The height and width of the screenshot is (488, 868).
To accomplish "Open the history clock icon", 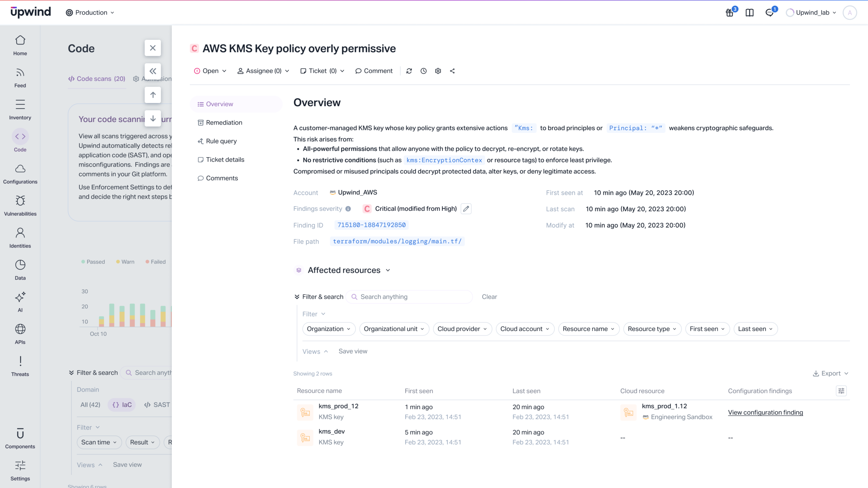I will [423, 71].
